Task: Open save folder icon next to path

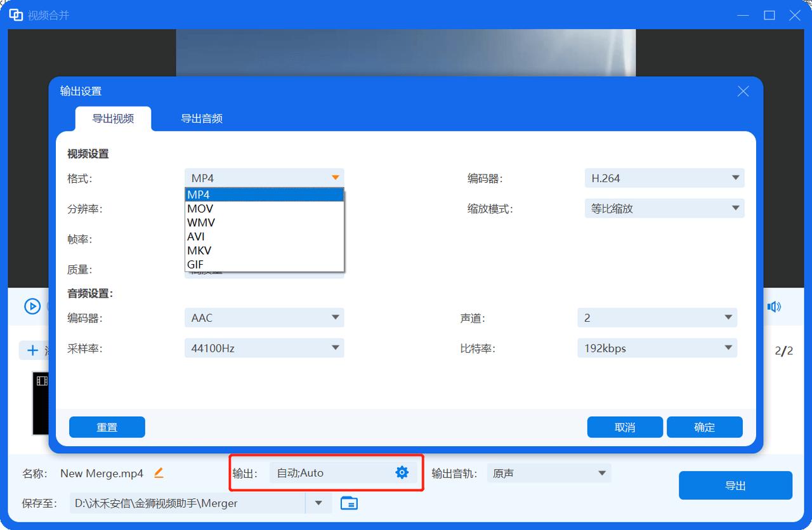Action: point(348,503)
